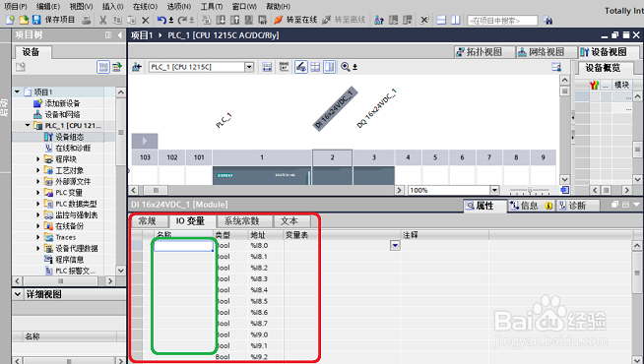Viewport: 644px width, 364px height.
Task: Open the 项目(P) menu
Action: point(16,6)
